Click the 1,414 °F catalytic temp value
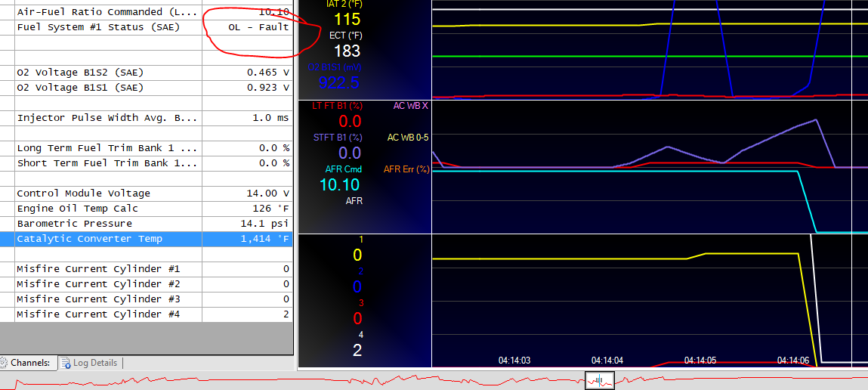The height and width of the screenshot is (390, 868). pyautogui.click(x=264, y=239)
